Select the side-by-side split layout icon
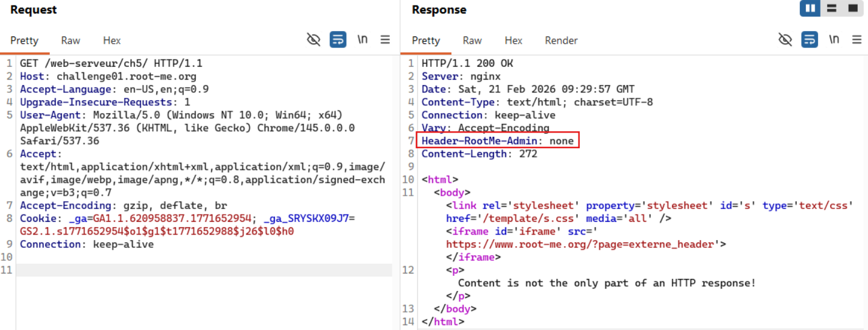 pos(810,9)
